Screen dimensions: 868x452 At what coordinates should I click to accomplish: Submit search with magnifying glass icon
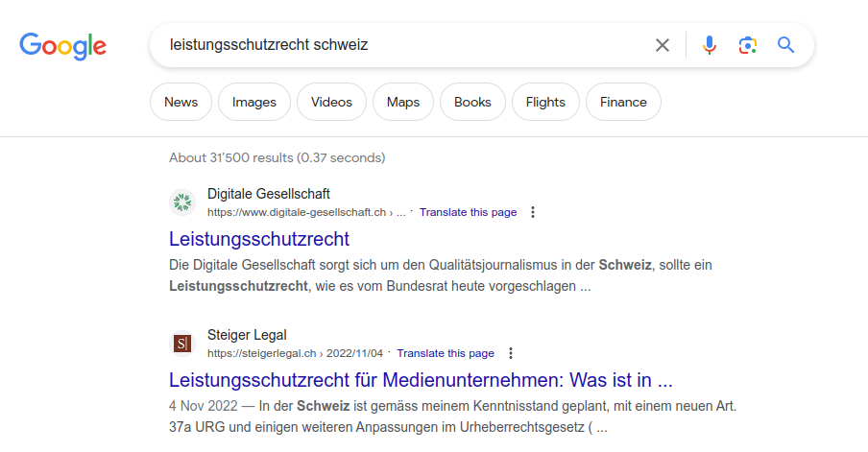pos(785,45)
